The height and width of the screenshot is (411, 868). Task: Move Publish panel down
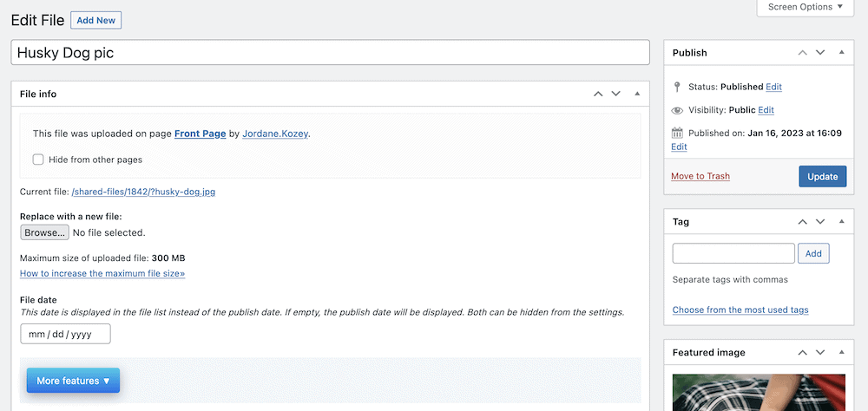pos(820,53)
